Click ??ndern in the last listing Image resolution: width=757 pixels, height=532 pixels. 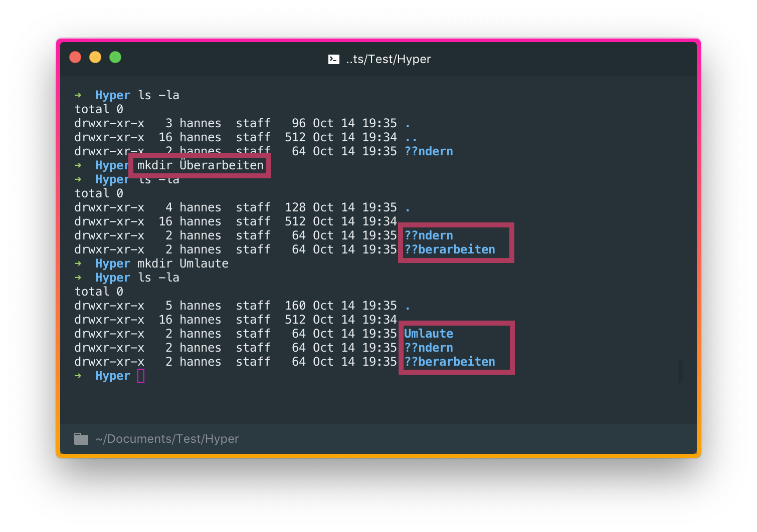click(x=429, y=348)
